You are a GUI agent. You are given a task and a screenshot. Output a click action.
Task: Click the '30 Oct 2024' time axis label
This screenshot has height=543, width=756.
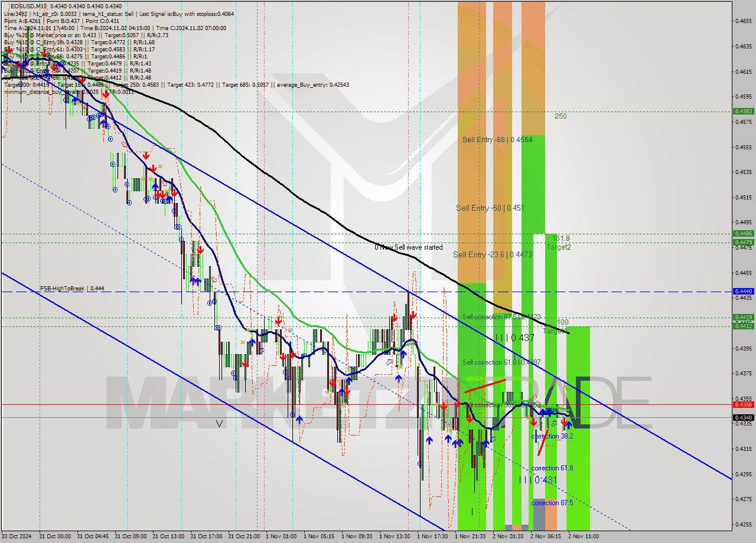coord(16,537)
